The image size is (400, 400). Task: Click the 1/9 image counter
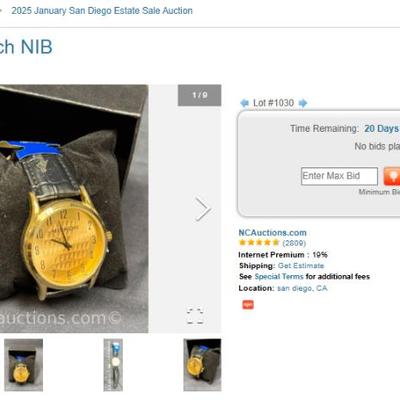[x=200, y=95]
